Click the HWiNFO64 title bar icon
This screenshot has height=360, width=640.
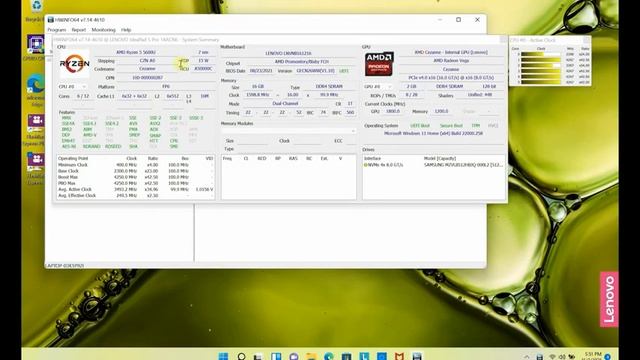[x=51, y=20]
